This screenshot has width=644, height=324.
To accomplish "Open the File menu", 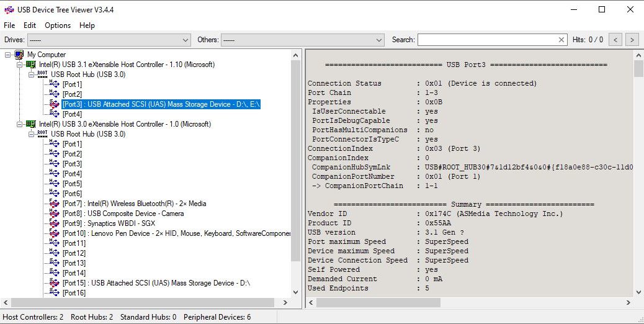I will 9,25.
